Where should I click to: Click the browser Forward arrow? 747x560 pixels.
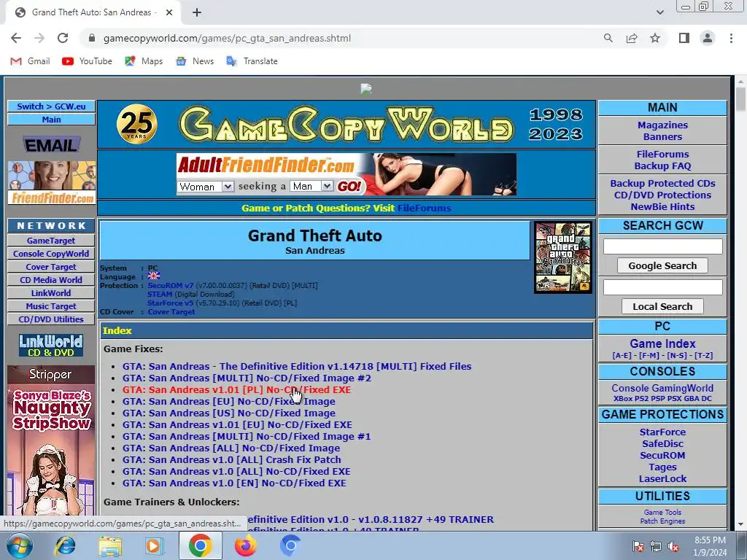(x=39, y=38)
